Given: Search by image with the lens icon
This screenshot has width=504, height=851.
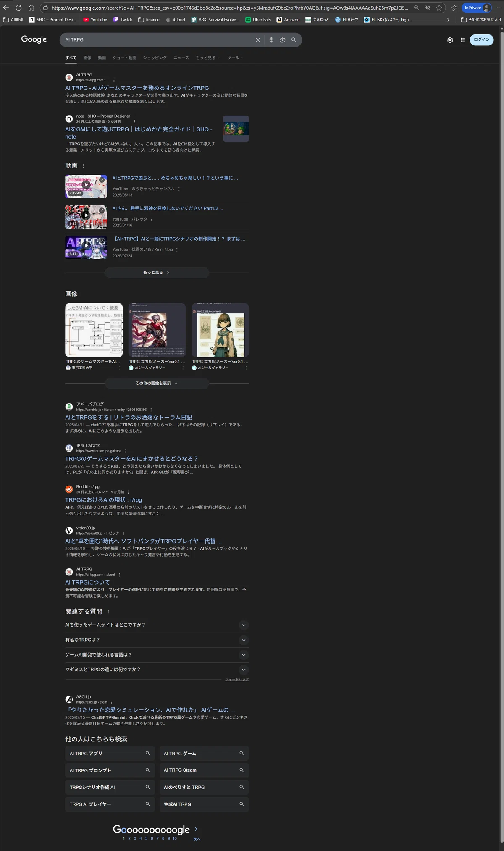Looking at the screenshot, I should coord(283,40).
